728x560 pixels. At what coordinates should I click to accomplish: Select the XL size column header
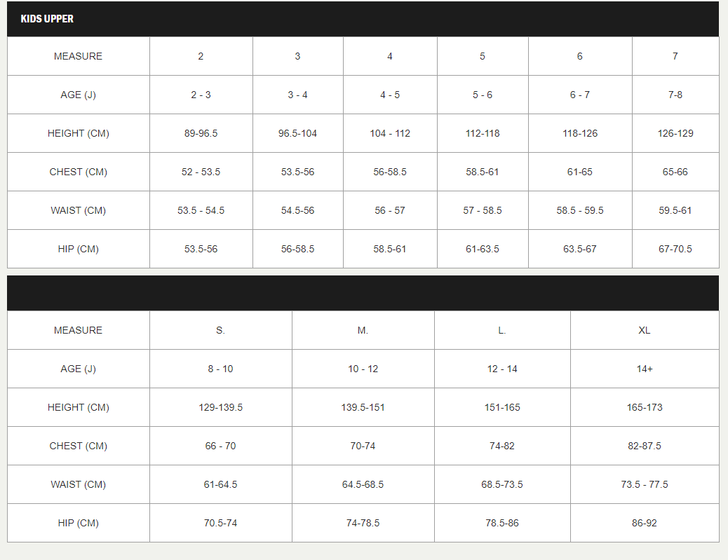644,330
